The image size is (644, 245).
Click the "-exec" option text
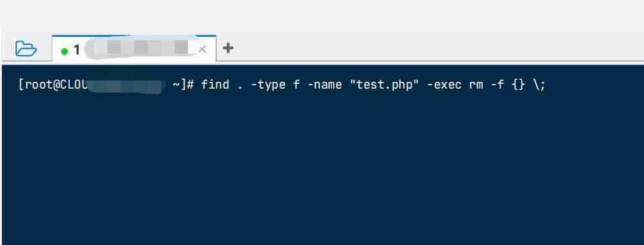[445, 85]
